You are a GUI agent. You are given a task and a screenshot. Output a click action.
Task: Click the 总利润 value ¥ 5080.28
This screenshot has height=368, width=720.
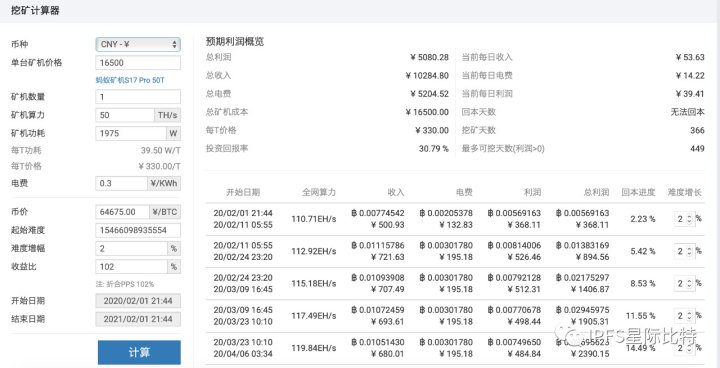429,57
